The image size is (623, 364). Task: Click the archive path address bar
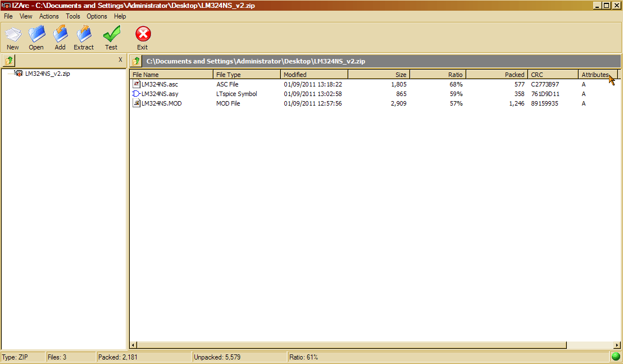[382, 61]
